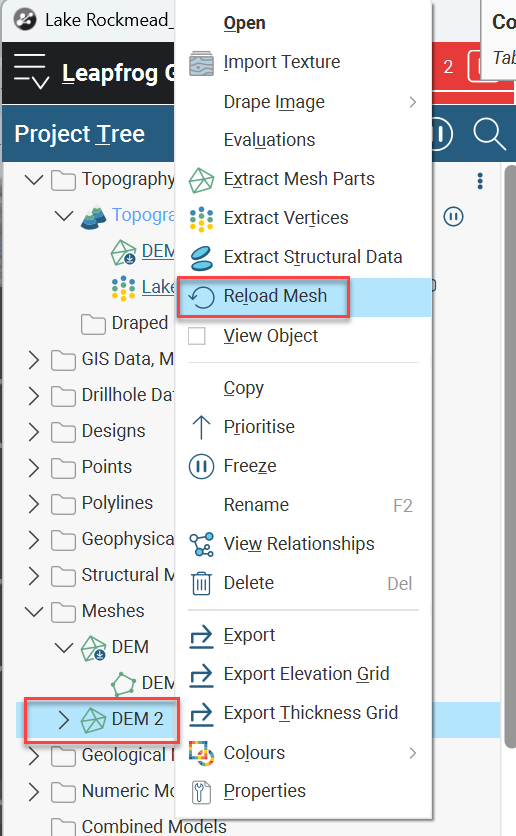The height and width of the screenshot is (836, 516).
Task: Open the Leapfrog main menu button
Action: coord(31,70)
